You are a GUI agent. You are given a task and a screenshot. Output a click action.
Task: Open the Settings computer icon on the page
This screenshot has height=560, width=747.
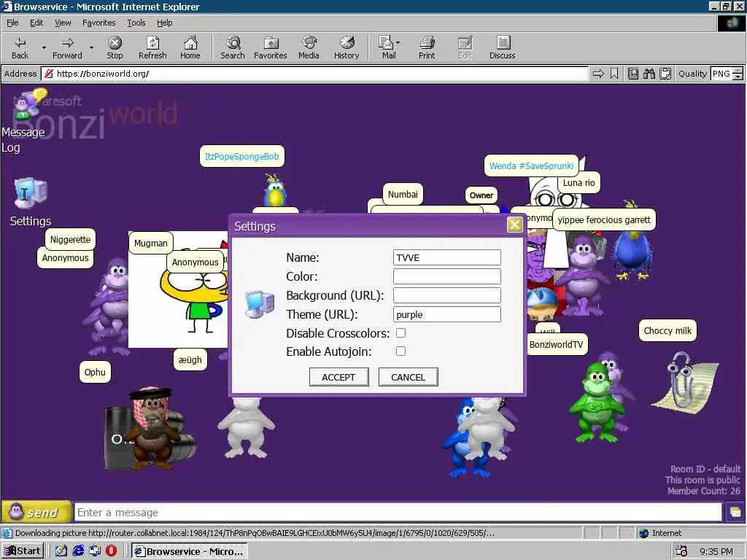coord(31,192)
